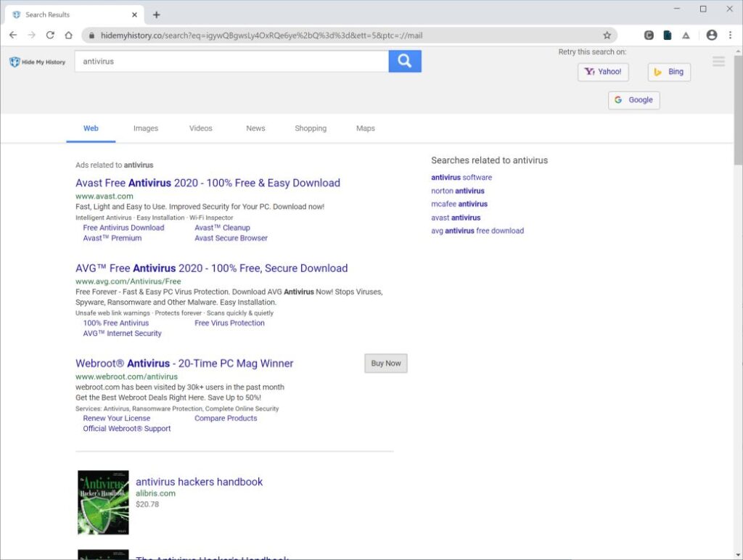Image resolution: width=743 pixels, height=560 pixels.
Task: Click the browser forward arrow
Action: point(32,35)
